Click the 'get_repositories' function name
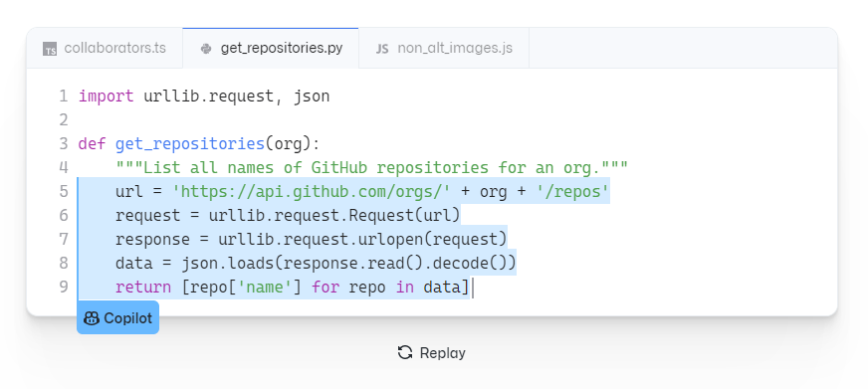 (190, 144)
